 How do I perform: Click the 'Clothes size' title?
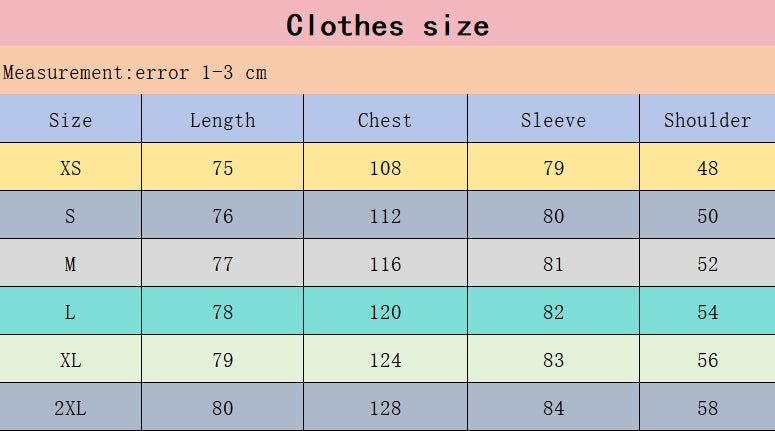pos(387,25)
